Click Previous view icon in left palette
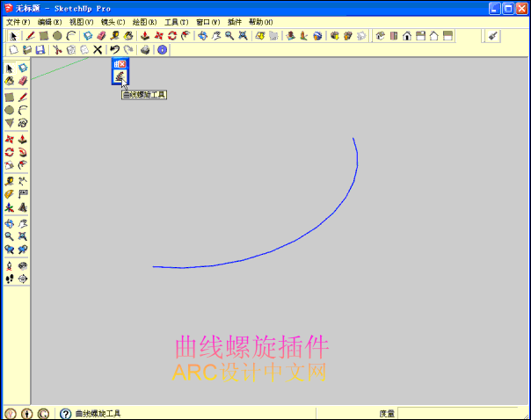Screen dimensions: 531x420 [10, 250]
